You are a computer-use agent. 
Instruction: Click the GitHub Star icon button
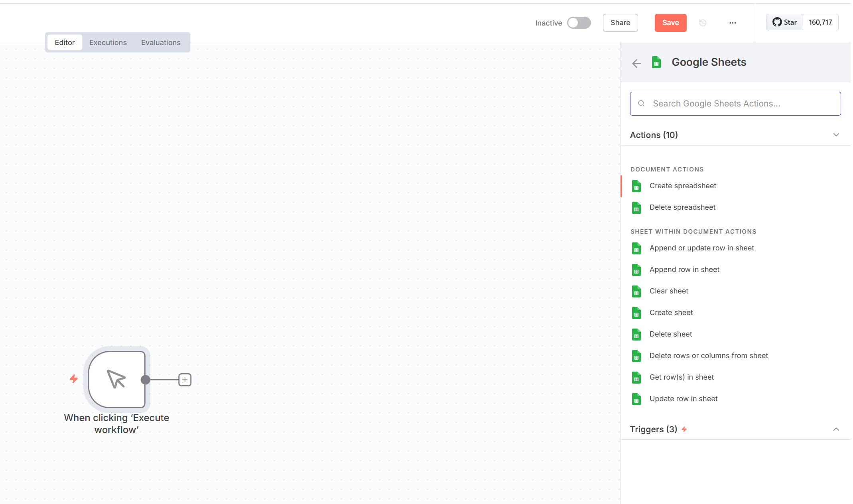click(x=784, y=22)
